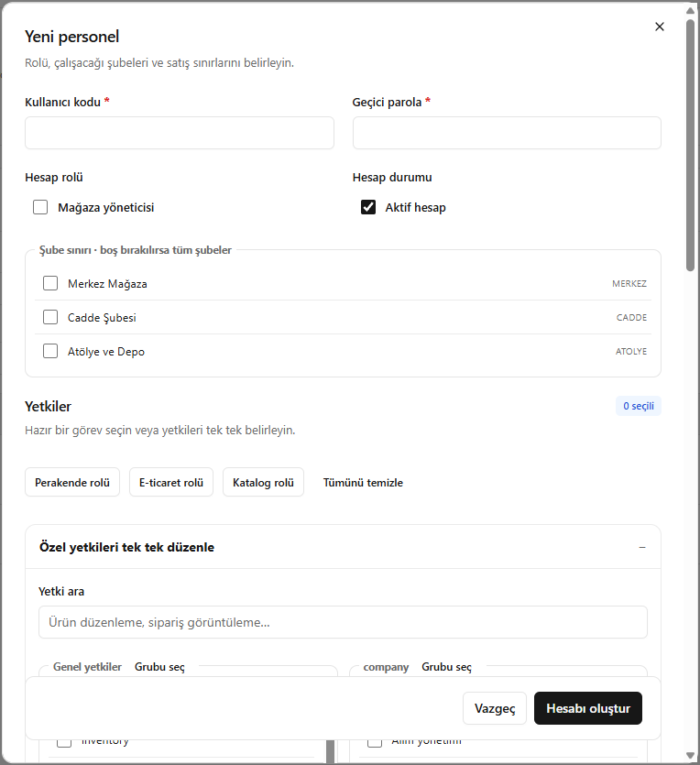Click the scrollbar up arrow
Screen dimensions: 700x765
(690, 11)
